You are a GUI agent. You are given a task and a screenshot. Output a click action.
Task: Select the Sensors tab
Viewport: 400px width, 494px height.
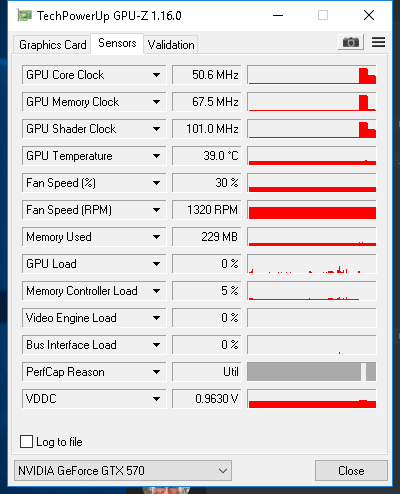(117, 43)
